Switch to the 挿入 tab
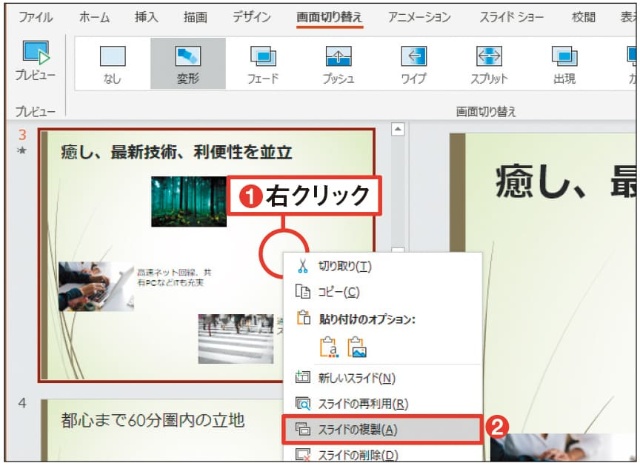The width and height of the screenshot is (640, 466). tap(147, 17)
